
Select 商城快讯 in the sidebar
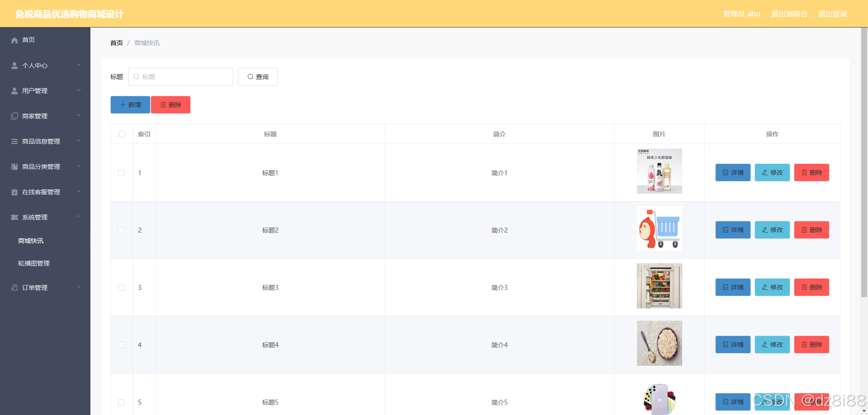click(30, 241)
